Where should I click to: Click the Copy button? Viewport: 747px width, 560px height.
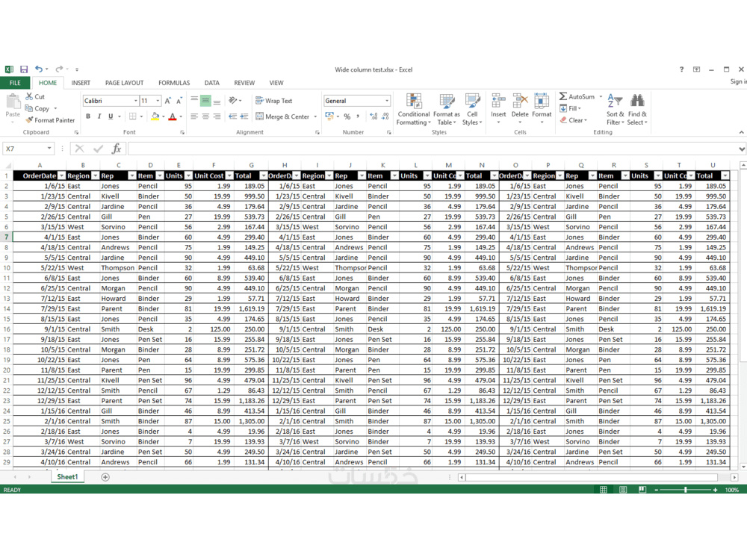[37, 108]
